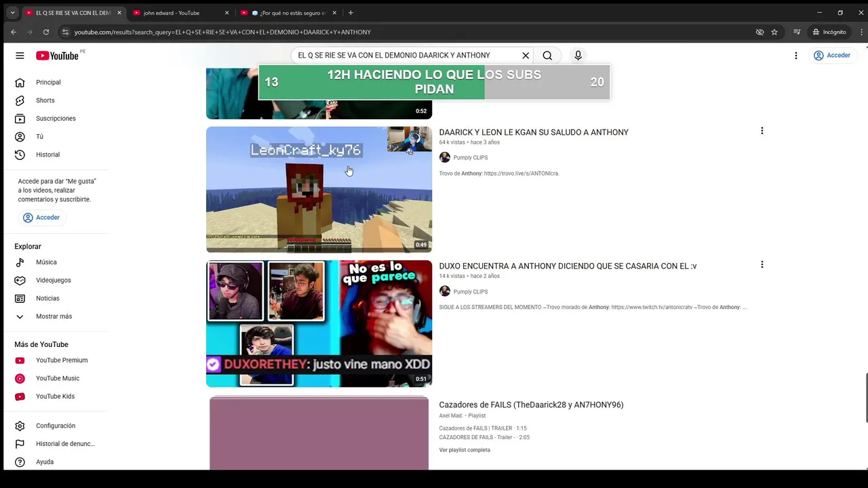
Task: Open Pumply CLIPS channel under DAARICK Y LEON video
Action: (x=471, y=157)
